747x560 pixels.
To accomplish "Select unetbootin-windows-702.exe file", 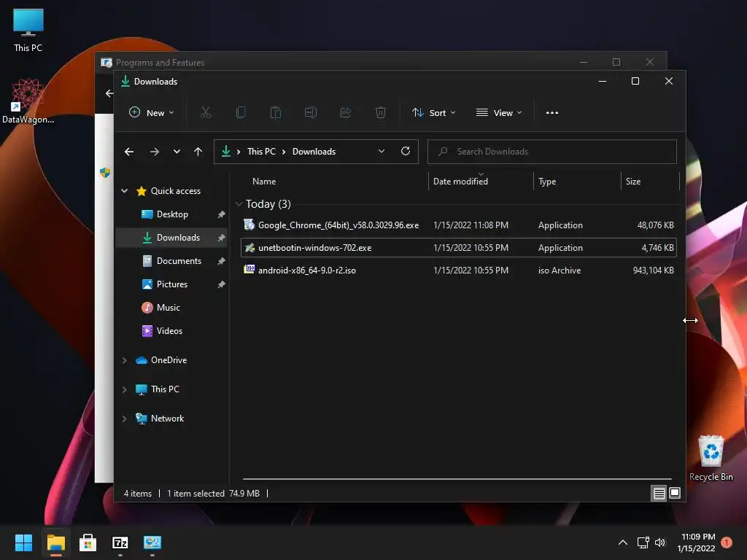I will 458,248.
